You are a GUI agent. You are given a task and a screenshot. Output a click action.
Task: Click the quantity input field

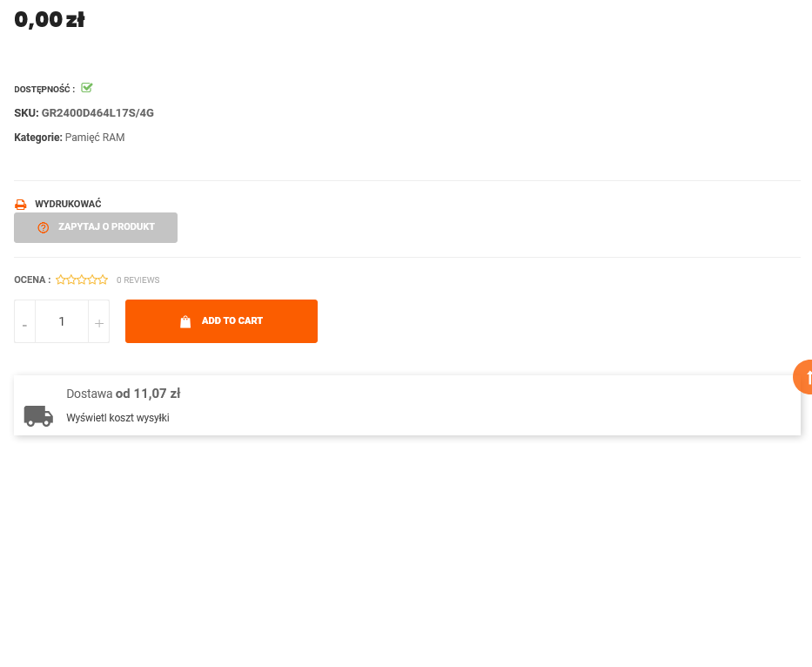click(x=62, y=321)
